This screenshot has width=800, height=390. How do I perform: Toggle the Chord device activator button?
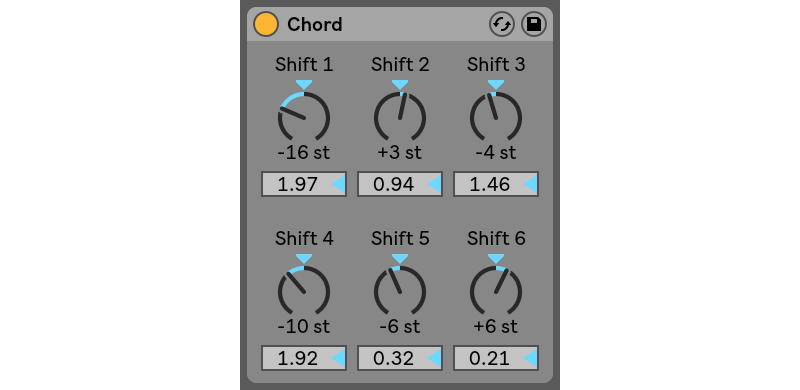pyautogui.click(x=266, y=25)
